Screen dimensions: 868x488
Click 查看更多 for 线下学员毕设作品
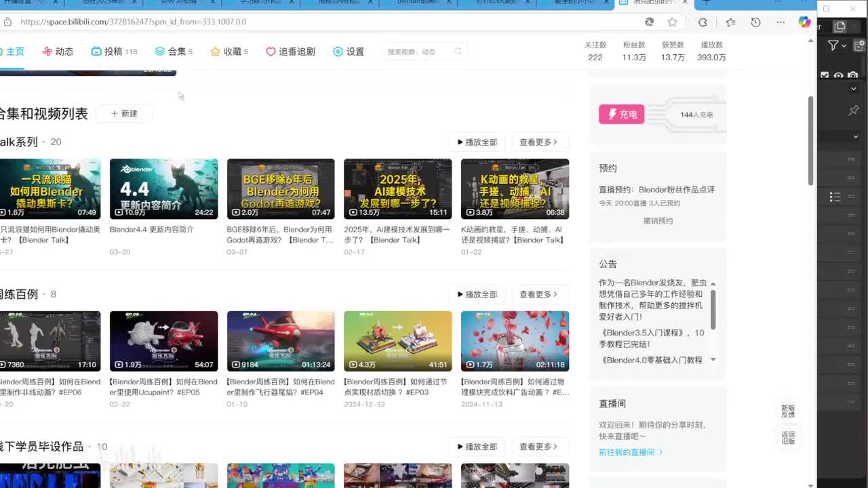[538, 447]
